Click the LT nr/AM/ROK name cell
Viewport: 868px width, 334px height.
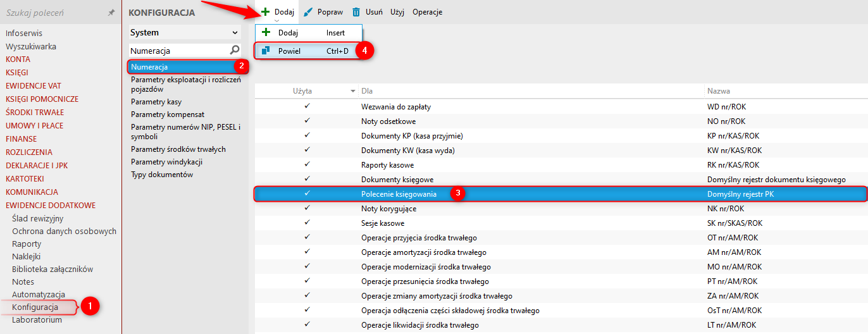click(731, 325)
